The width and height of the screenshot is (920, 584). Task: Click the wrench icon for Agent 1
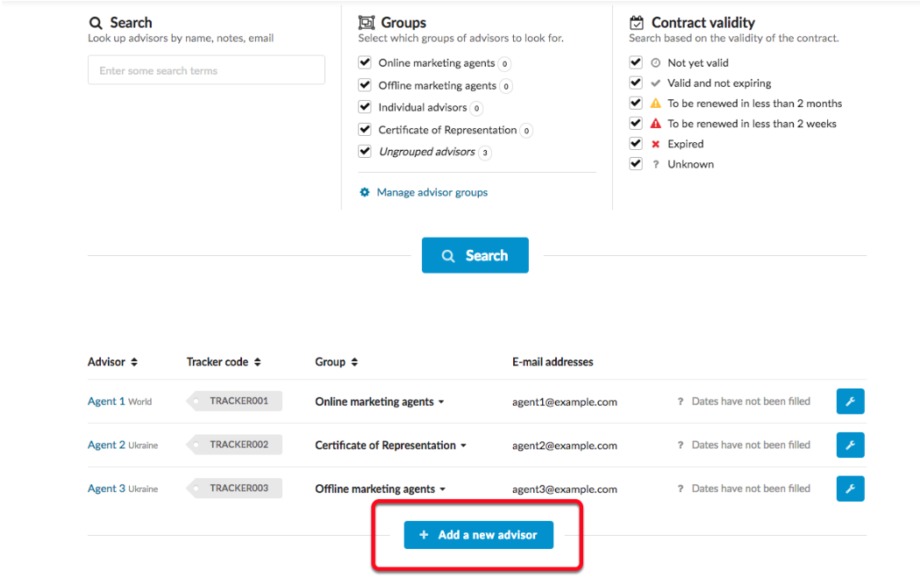tap(850, 401)
